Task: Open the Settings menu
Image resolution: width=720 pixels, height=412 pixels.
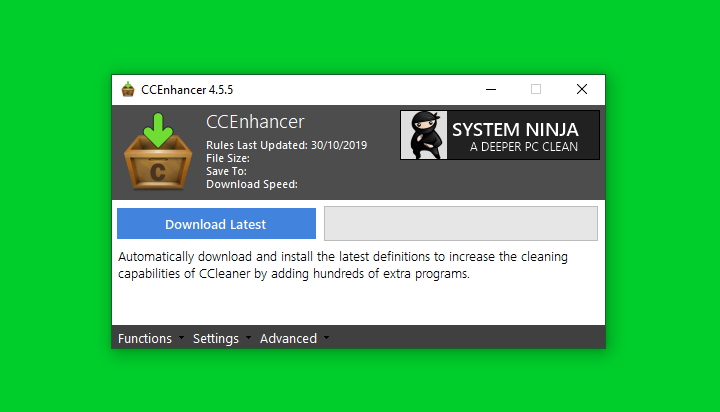Action: pyautogui.click(x=216, y=339)
